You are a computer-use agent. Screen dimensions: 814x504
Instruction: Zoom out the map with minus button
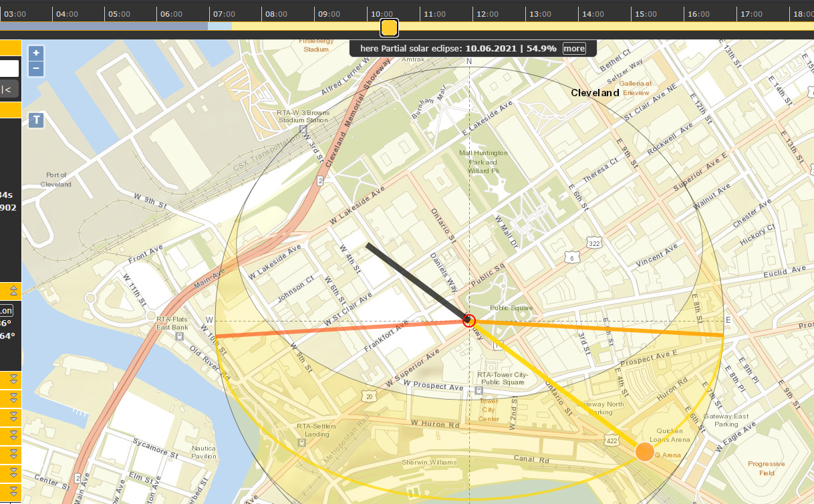coord(36,68)
